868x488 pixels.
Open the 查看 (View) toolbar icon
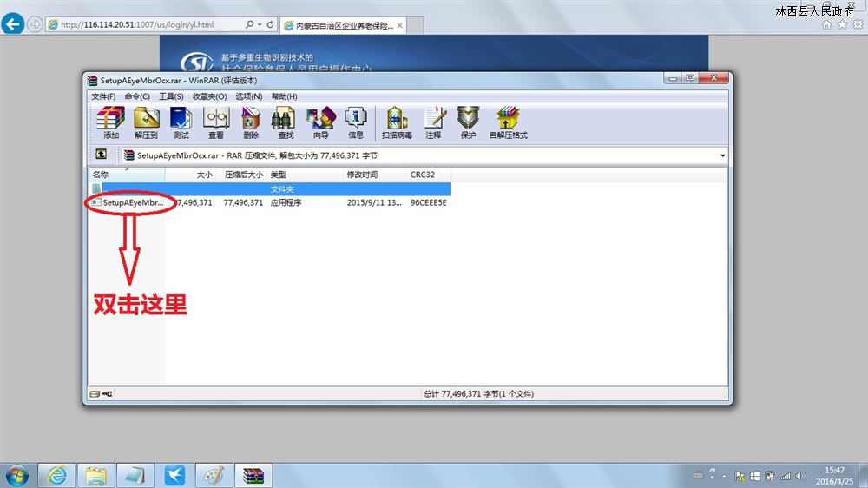click(215, 122)
